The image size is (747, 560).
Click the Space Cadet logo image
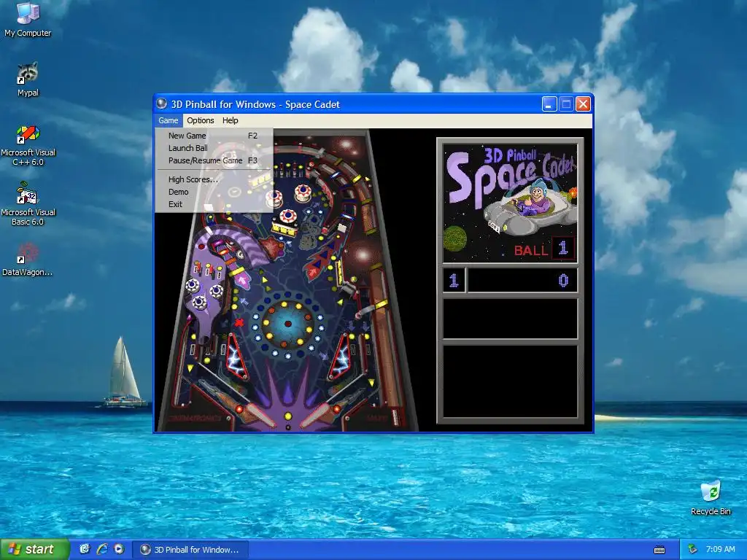(x=510, y=203)
